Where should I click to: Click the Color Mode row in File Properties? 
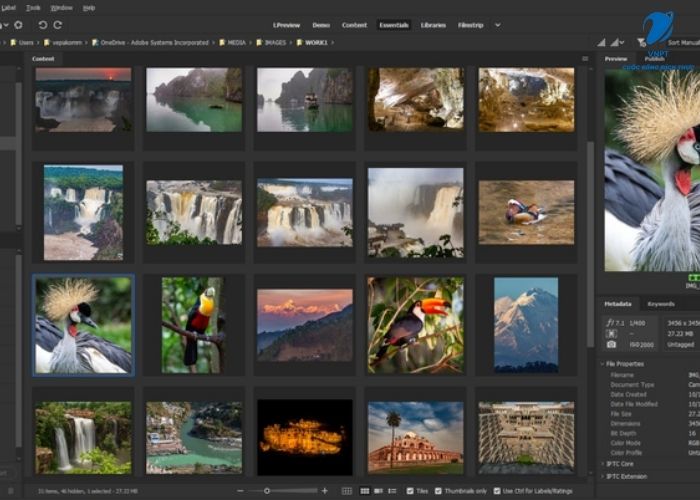[652, 443]
